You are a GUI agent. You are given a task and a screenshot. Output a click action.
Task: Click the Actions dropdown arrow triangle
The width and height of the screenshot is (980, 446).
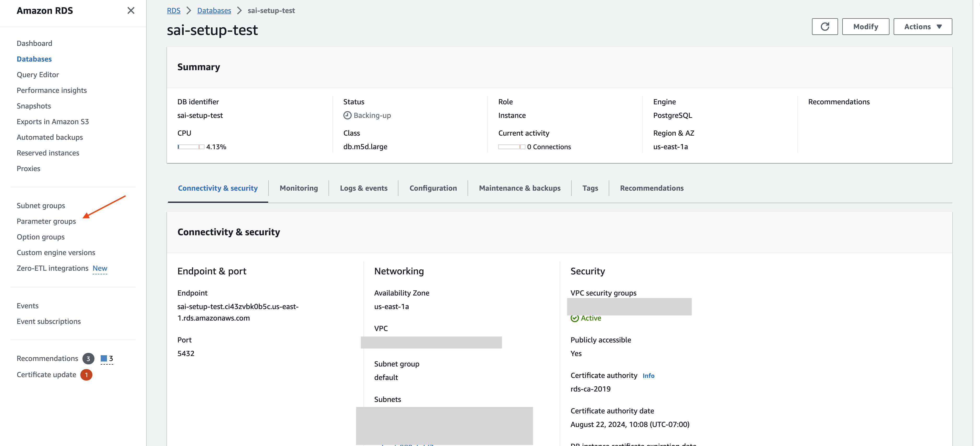coord(939,27)
